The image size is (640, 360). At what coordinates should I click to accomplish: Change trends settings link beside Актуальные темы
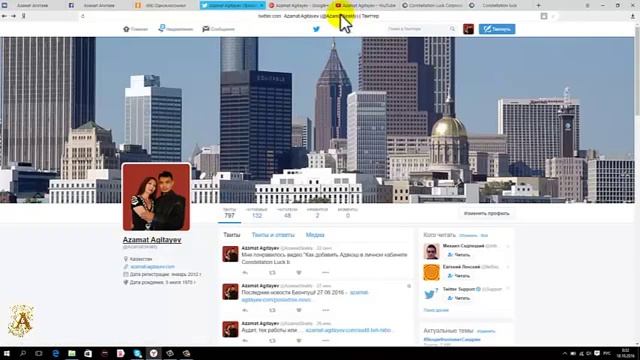[x=486, y=331]
